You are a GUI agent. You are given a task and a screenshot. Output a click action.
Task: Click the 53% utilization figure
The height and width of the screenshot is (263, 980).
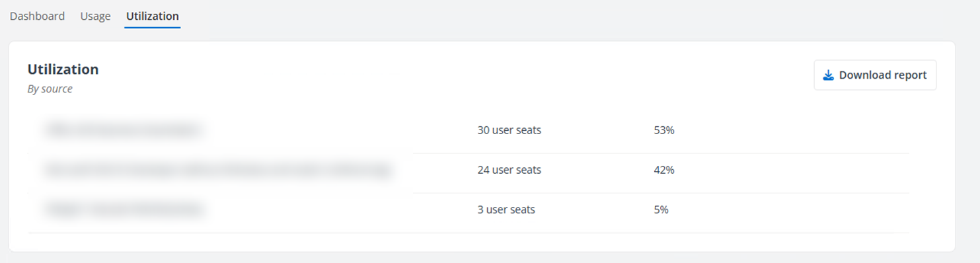(x=664, y=130)
